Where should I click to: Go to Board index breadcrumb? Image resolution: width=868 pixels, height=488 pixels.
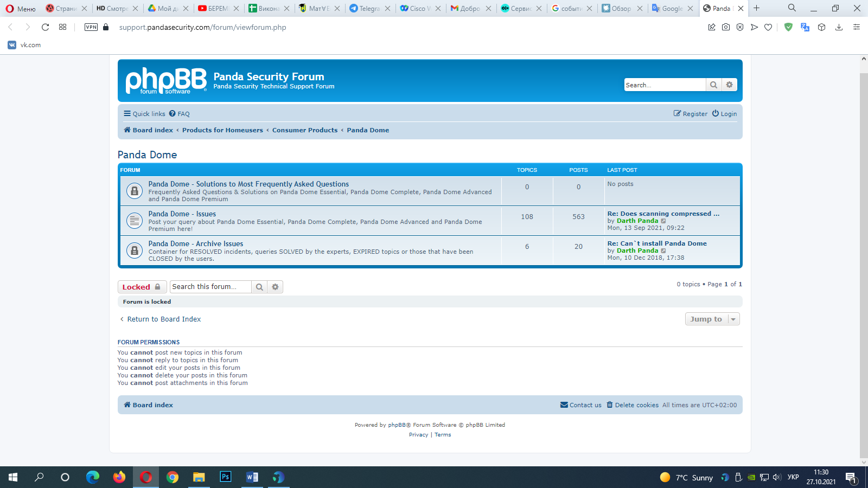149,130
